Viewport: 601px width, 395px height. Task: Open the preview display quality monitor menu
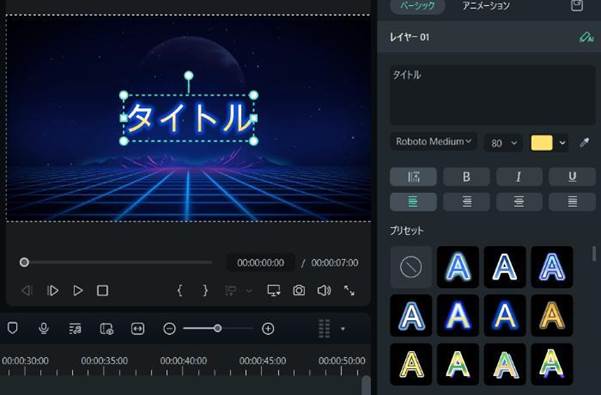pos(274,290)
